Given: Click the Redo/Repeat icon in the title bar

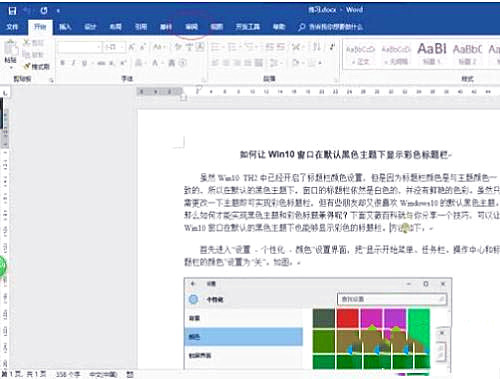Looking at the screenshot, I should (44, 11).
